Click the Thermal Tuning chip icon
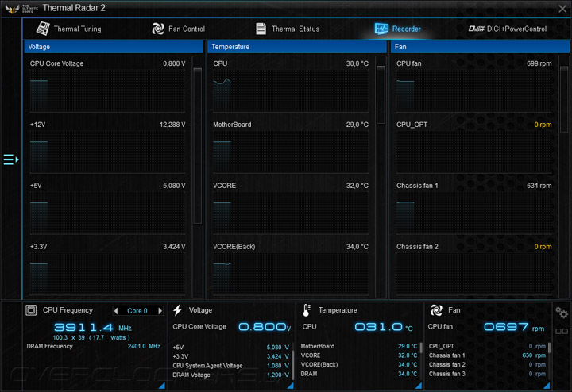The image size is (572, 392). pos(43,29)
